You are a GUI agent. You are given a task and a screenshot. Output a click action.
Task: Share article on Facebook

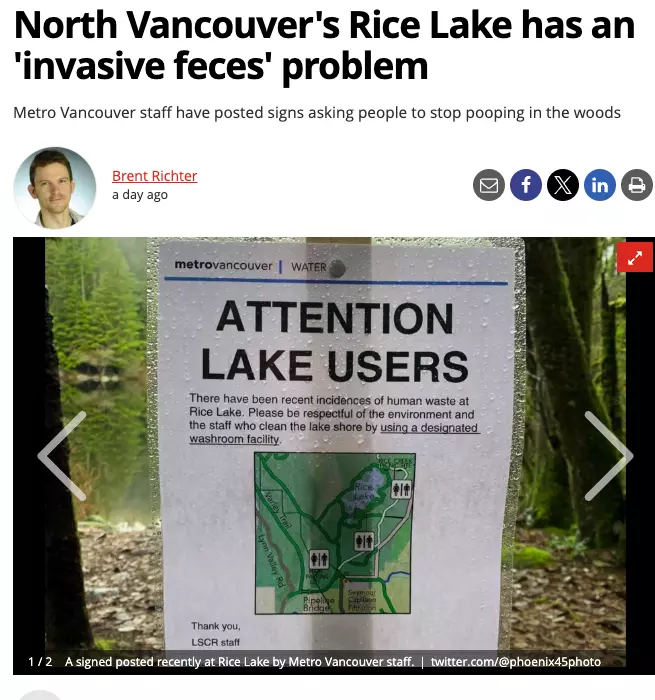[526, 185]
